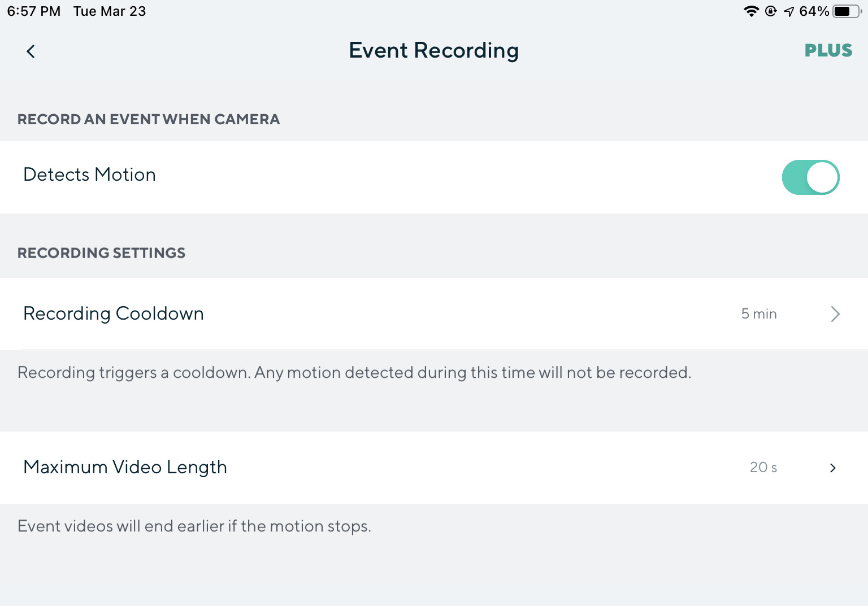868x606 pixels.
Task: Tap the Event Recording page title
Action: 433,50
